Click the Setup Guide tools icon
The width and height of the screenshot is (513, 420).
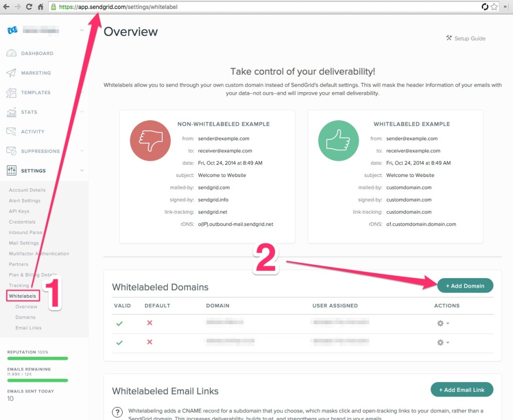click(x=449, y=38)
